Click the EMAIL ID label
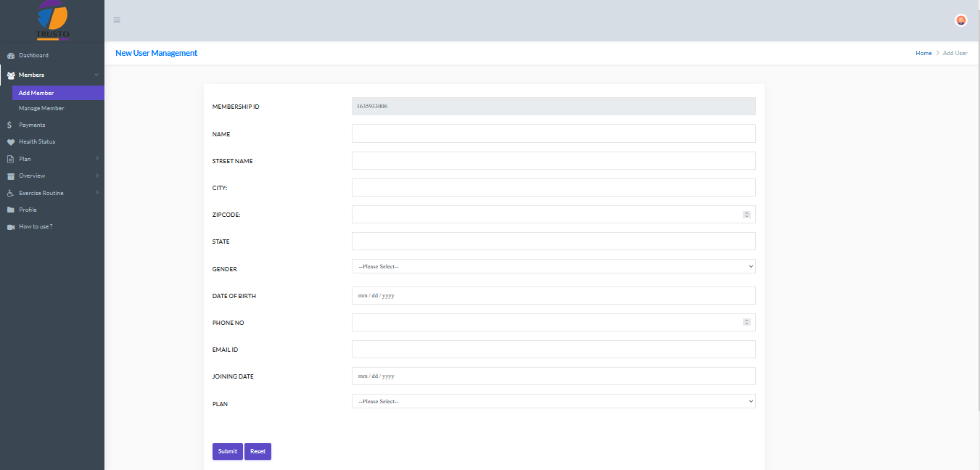 225,350
